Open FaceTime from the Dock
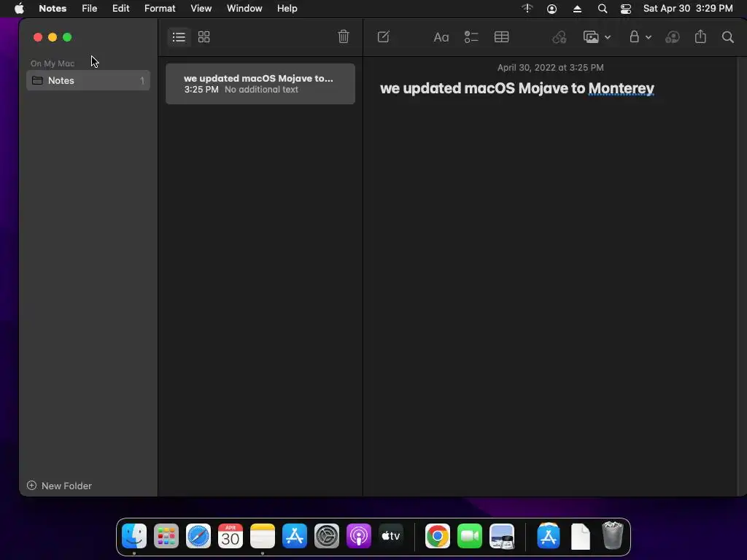This screenshot has height=560, width=747. click(470, 536)
